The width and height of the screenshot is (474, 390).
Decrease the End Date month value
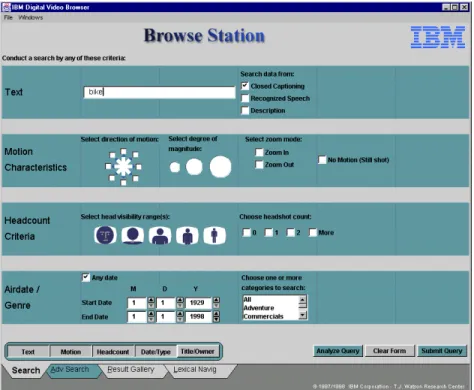pos(151,319)
